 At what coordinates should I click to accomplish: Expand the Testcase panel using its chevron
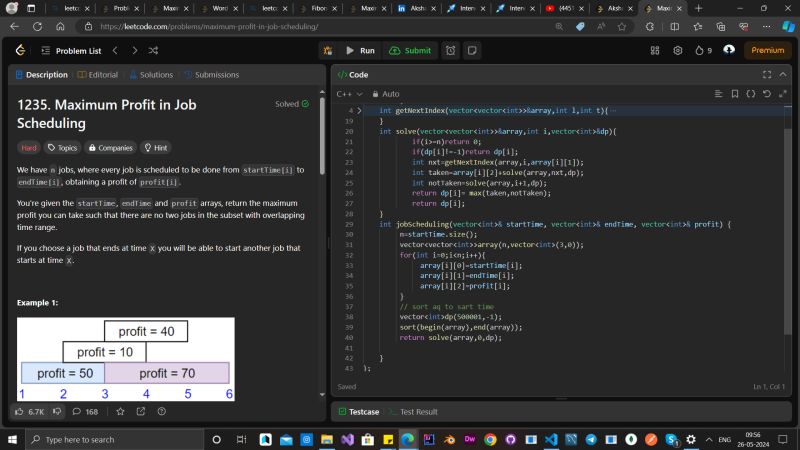tap(782, 411)
